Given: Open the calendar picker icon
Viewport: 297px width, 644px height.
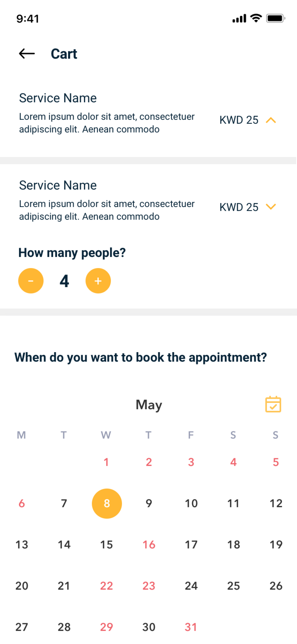Looking at the screenshot, I should 273,404.
